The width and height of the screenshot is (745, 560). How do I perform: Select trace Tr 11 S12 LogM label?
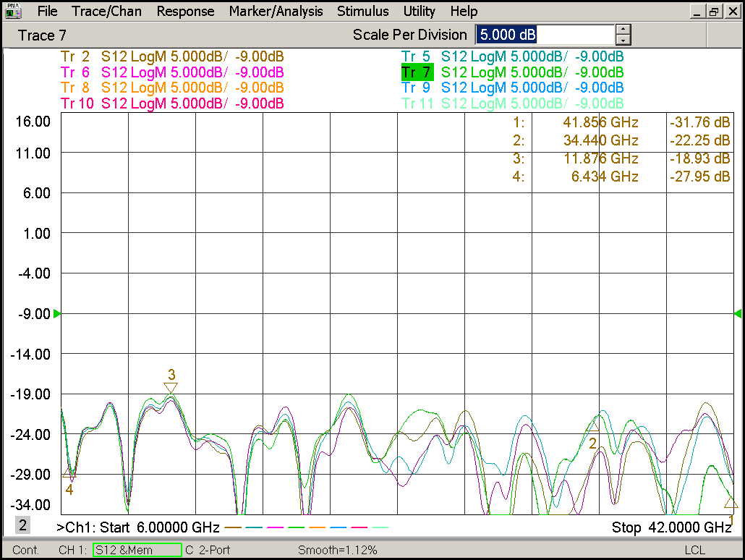click(x=512, y=103)
